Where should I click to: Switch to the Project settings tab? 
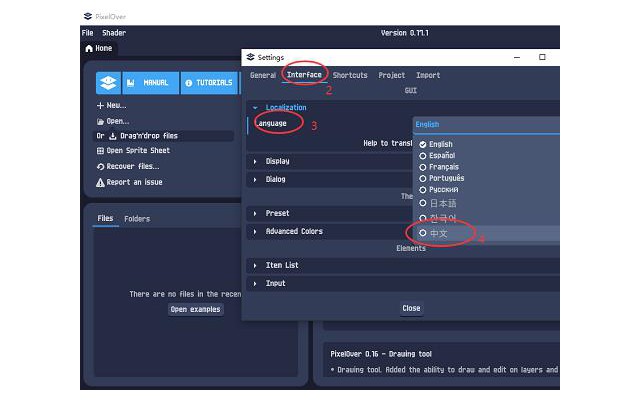tap(391, 76)
